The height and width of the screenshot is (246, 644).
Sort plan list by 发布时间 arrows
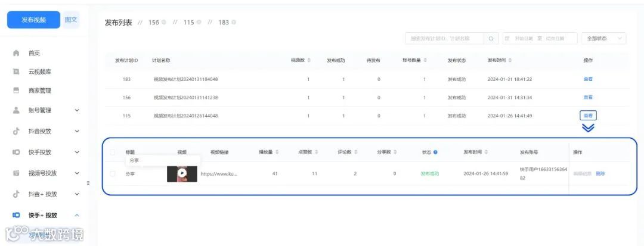(510, 60)
